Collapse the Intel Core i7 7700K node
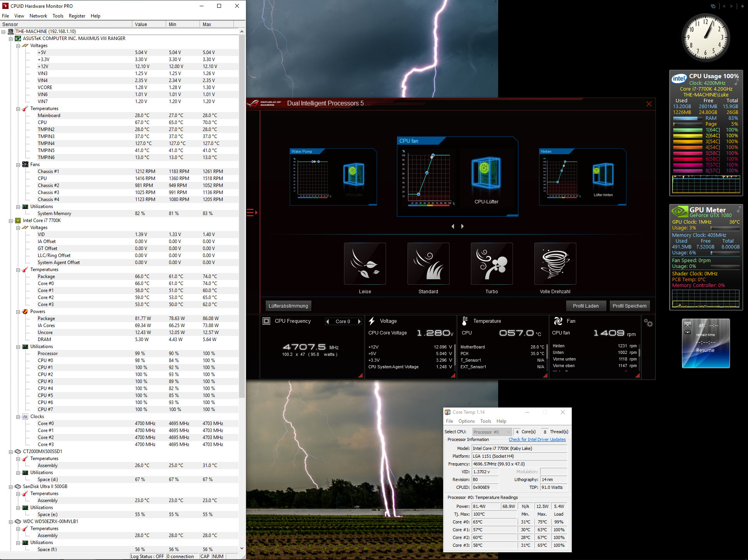The image size is (748, 560). click(11, 220)
